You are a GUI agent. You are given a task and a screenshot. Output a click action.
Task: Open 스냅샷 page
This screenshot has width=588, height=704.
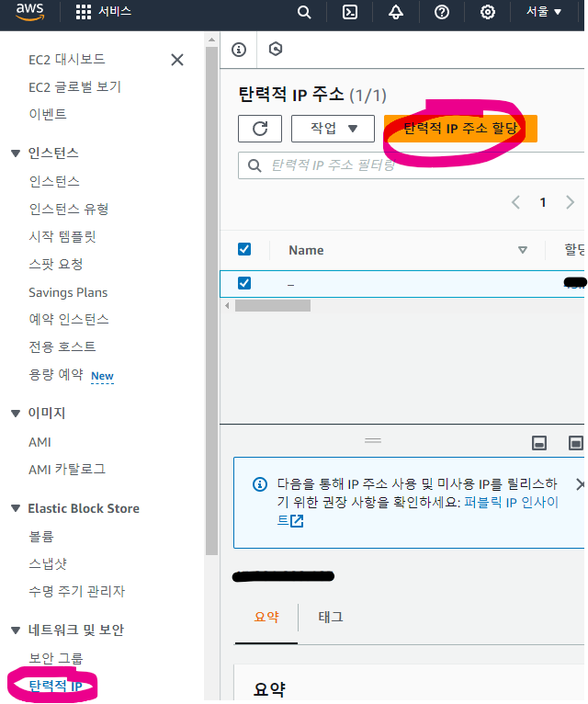coord(48,564)
